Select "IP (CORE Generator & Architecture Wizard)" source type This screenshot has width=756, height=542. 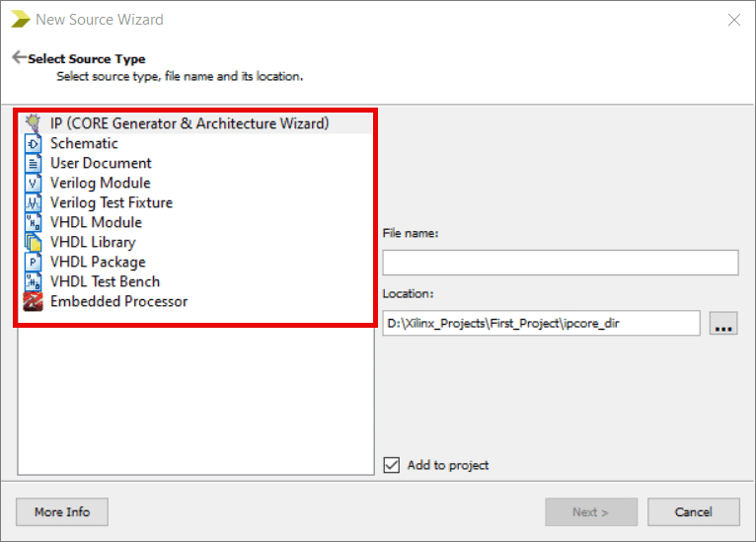(189, 123)
